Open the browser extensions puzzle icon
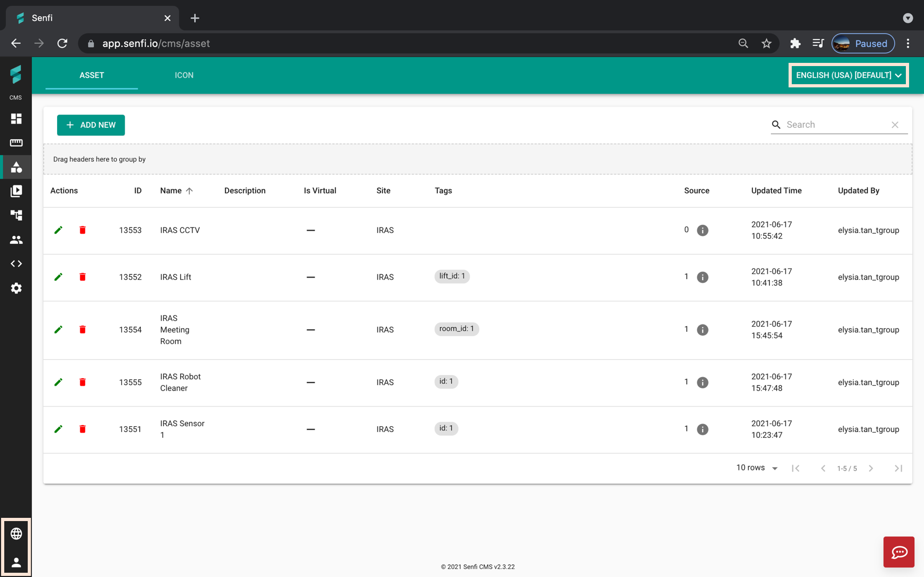Viewport: 924px width, 577px height. click(x=795, y=44)
